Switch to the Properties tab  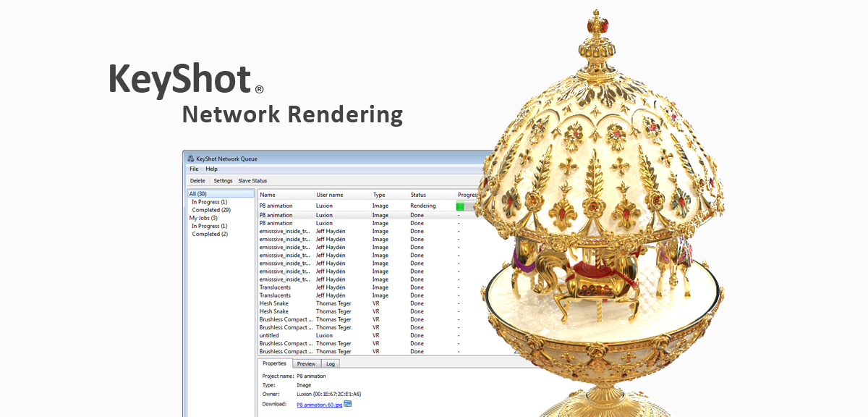click(x=275, y=363)
